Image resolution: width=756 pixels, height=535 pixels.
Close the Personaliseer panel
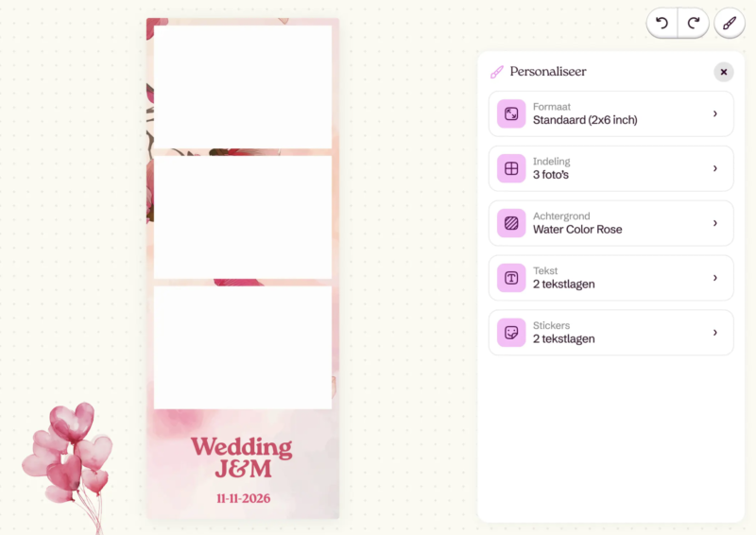pyautogui.click(x=724, y=72)
